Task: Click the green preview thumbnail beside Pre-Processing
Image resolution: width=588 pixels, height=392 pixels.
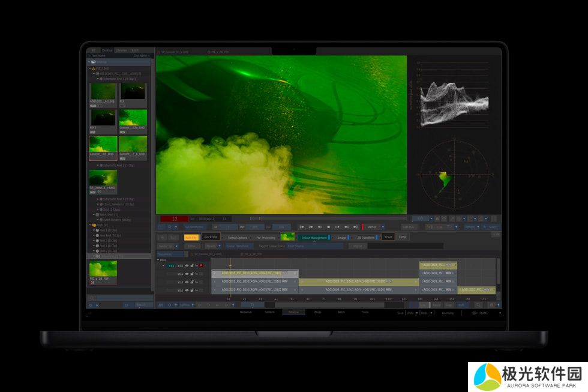Action: click(x=287, y=237)
